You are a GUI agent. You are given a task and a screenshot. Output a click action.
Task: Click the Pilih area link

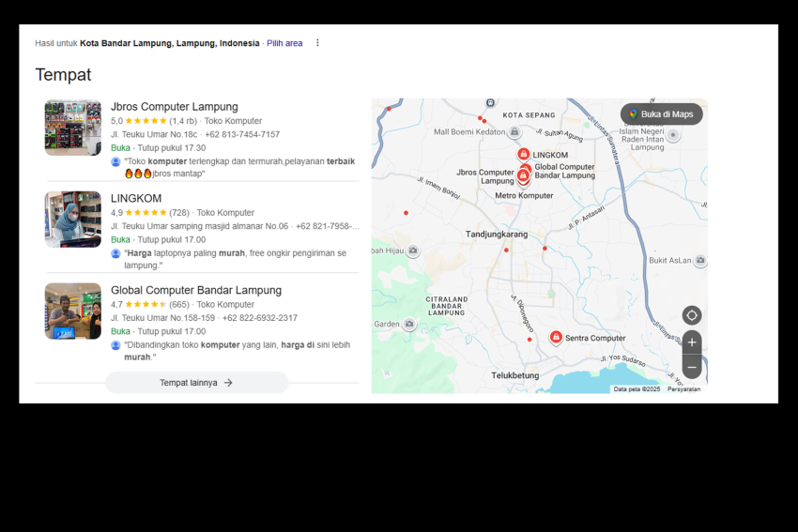(284, 43)
